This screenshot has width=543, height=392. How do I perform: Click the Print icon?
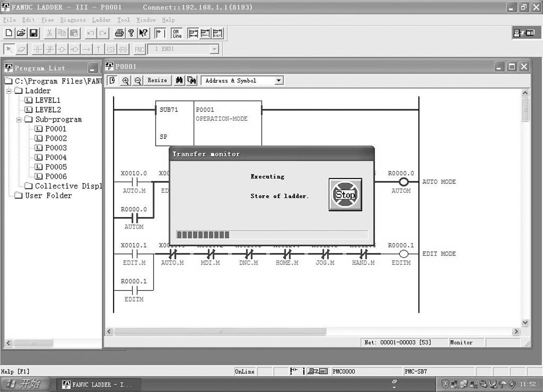coord(119,33)
